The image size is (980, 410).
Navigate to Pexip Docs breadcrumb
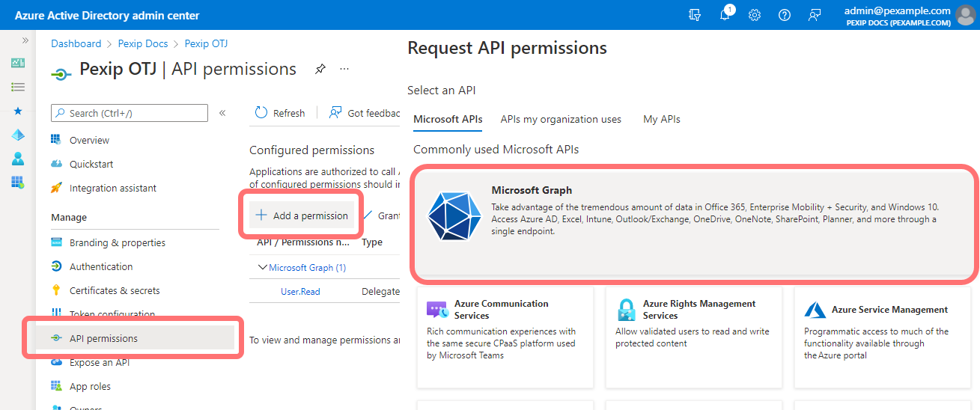[x=142, y=43]
